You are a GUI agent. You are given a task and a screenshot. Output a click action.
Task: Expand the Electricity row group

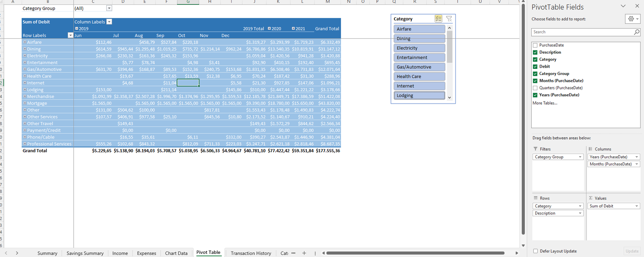tap(25, 56)
